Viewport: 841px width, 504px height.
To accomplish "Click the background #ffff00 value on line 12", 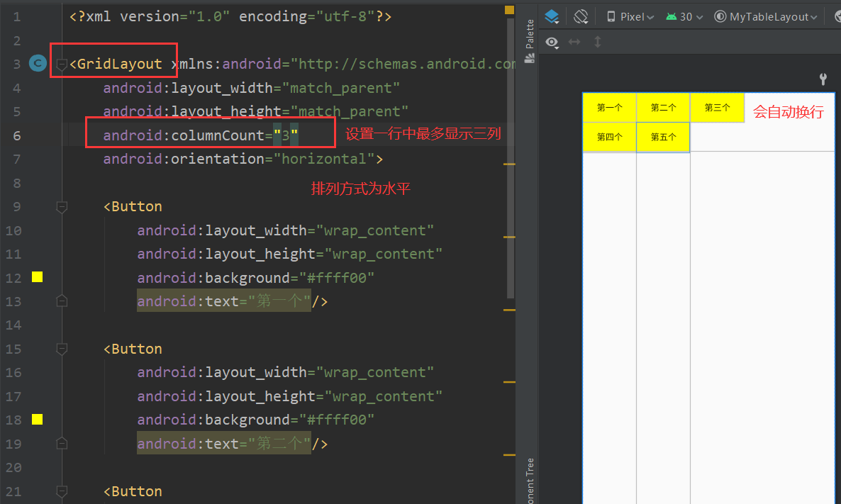I will [x=336, y=278].
